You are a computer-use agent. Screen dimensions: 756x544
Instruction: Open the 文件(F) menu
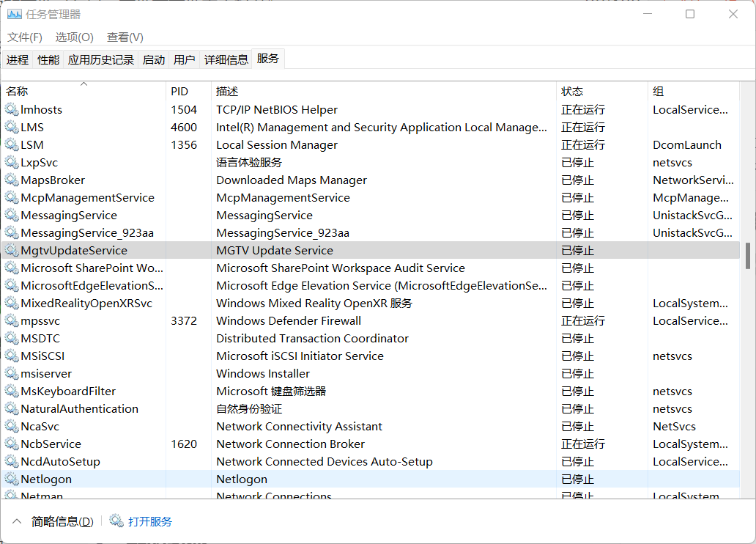click(25, 37)
